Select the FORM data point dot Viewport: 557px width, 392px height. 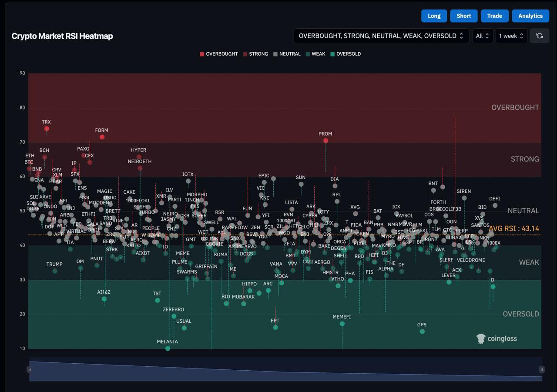102,137
